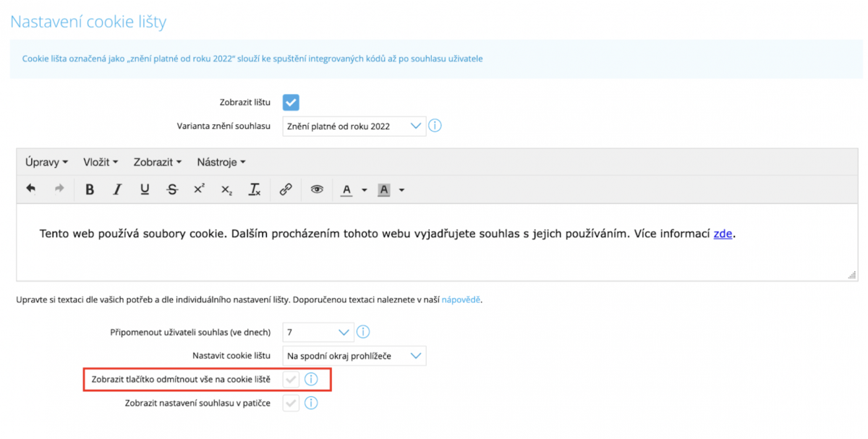Expand the Připomenout uživateli souhlas days dropdown
Viewport: 868px width, 439px height.
coord(318,333)
